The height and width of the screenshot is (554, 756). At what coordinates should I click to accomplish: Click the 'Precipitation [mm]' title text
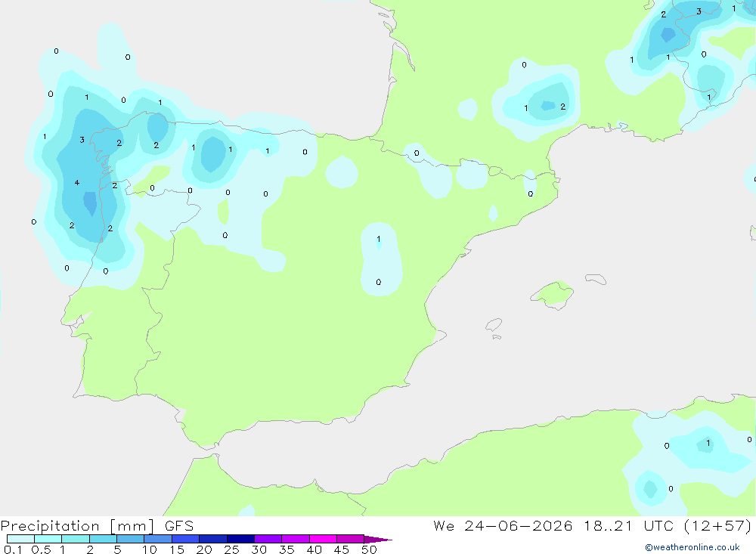[x=78, y=526]
